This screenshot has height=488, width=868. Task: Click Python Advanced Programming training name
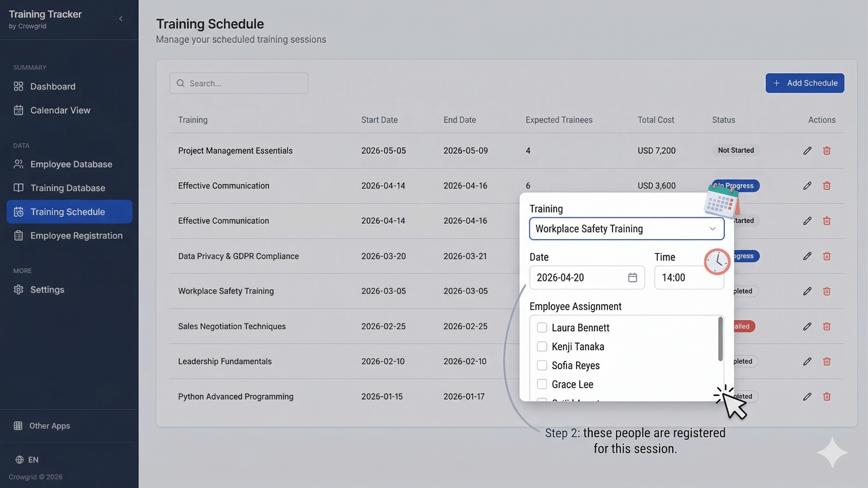click(235, 396)
